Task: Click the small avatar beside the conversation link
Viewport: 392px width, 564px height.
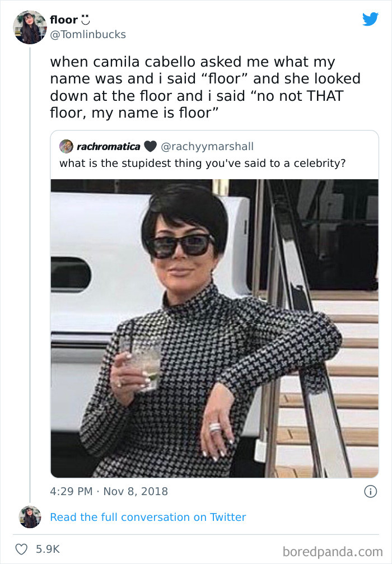Action: click(x=30, y=517)
